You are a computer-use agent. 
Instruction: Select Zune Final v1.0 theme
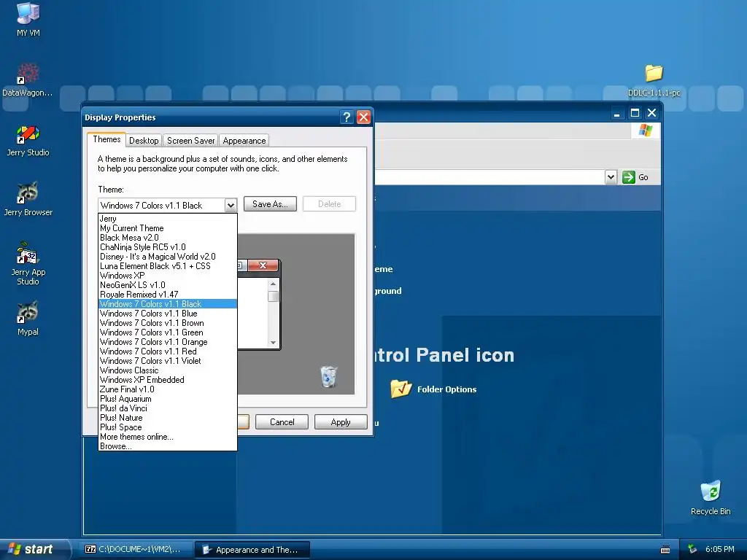(x=168, y=389)
